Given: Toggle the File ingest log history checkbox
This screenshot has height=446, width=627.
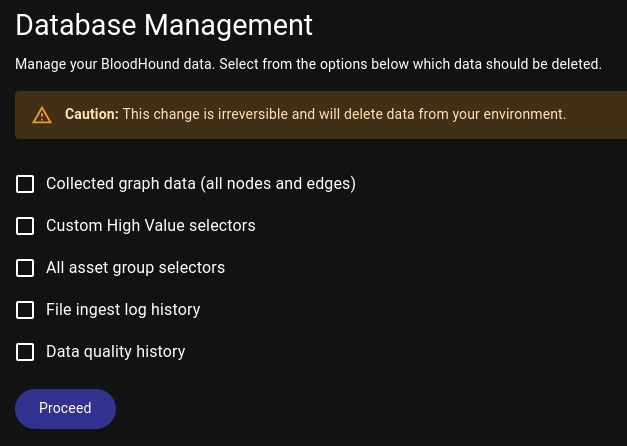Looking at the screenshot, I should [x=25, y=310].
